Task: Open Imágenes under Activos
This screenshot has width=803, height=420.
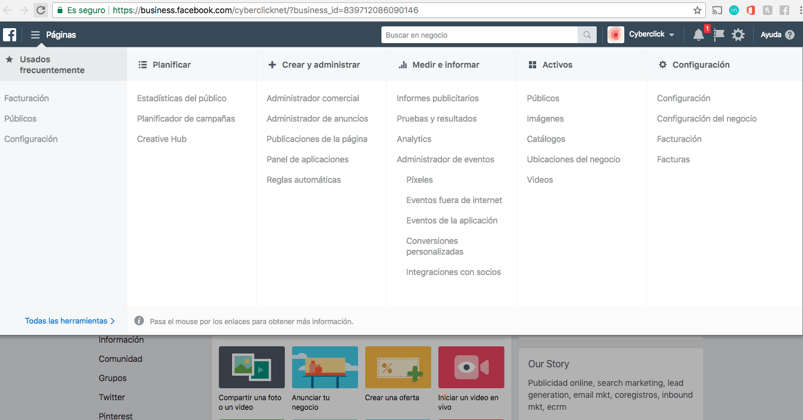Action: tap(545, 118)
